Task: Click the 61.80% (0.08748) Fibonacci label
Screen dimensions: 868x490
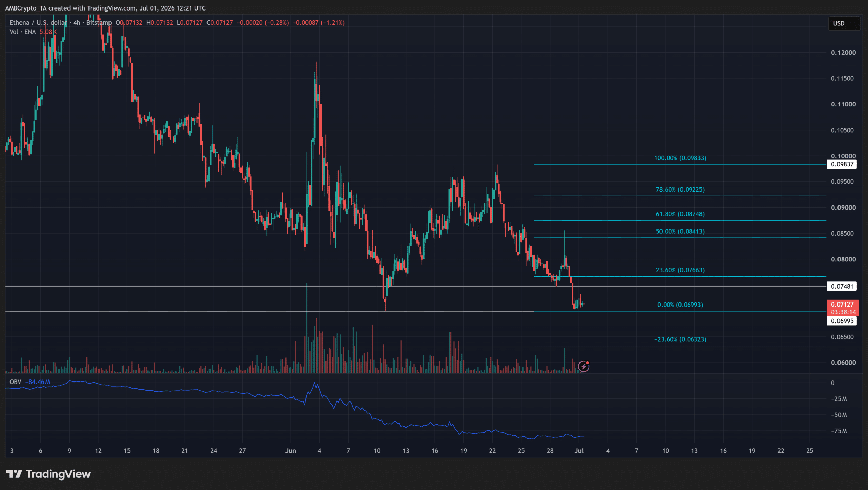Action: point(680,214)
